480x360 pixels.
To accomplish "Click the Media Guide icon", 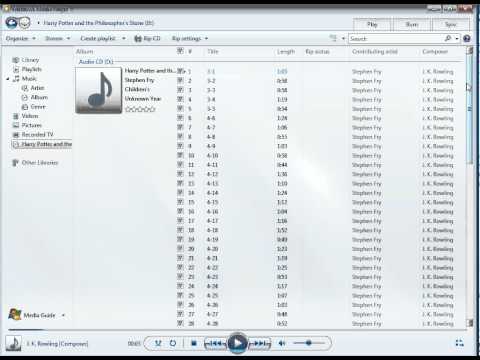I will [15, 315].
